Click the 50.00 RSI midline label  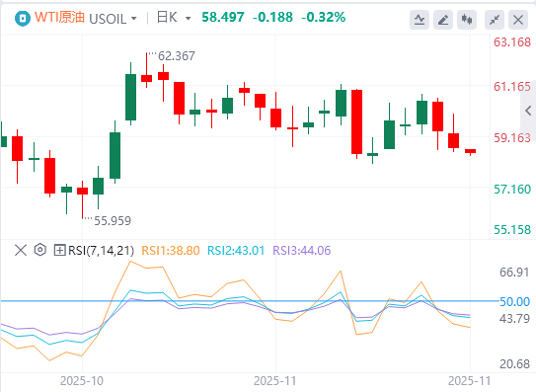[514, 302]
